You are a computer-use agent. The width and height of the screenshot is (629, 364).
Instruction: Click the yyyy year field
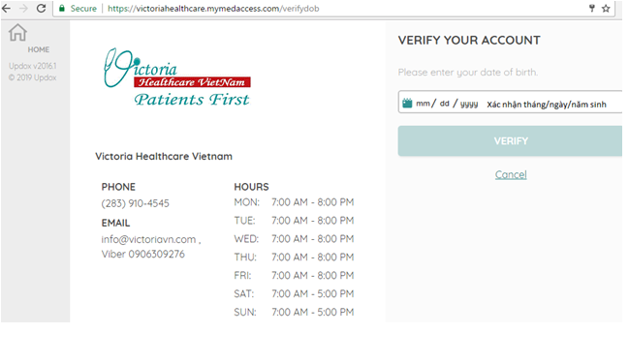click(469, 105)
